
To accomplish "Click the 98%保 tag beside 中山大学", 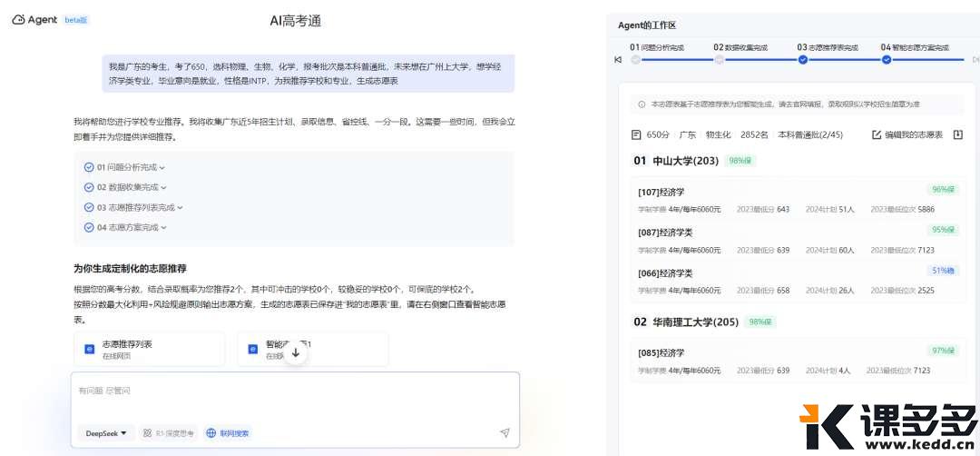I will coord(740,161).
